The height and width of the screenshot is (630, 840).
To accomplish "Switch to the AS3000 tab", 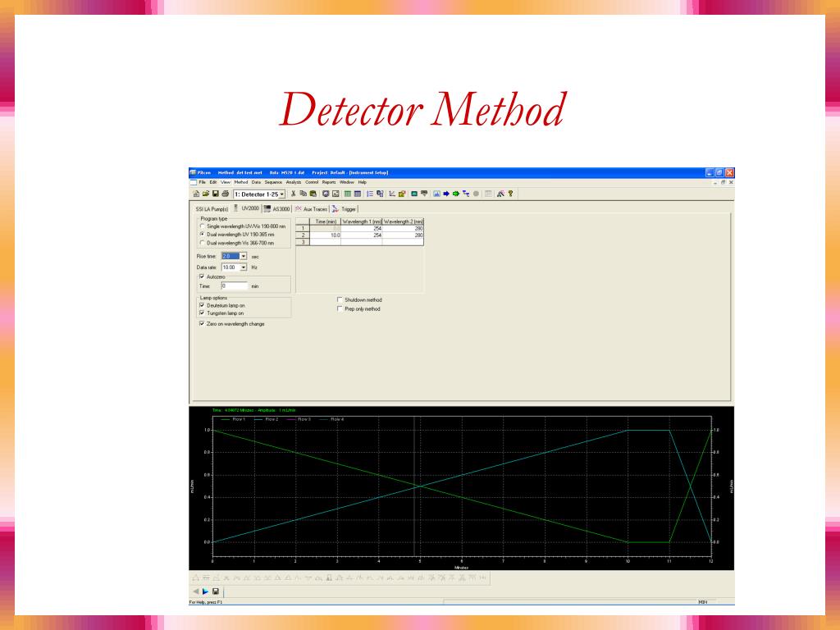I will (277, 209).
